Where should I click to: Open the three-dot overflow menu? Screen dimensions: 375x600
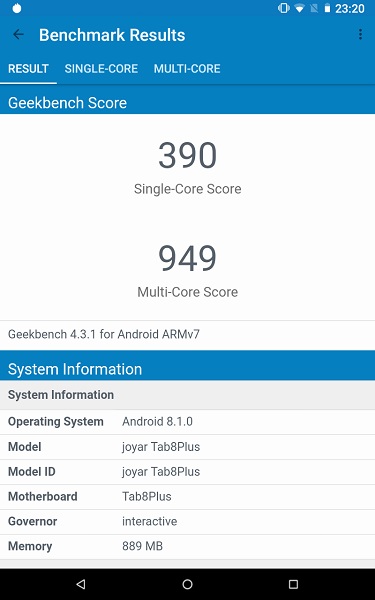click(360, 35)
